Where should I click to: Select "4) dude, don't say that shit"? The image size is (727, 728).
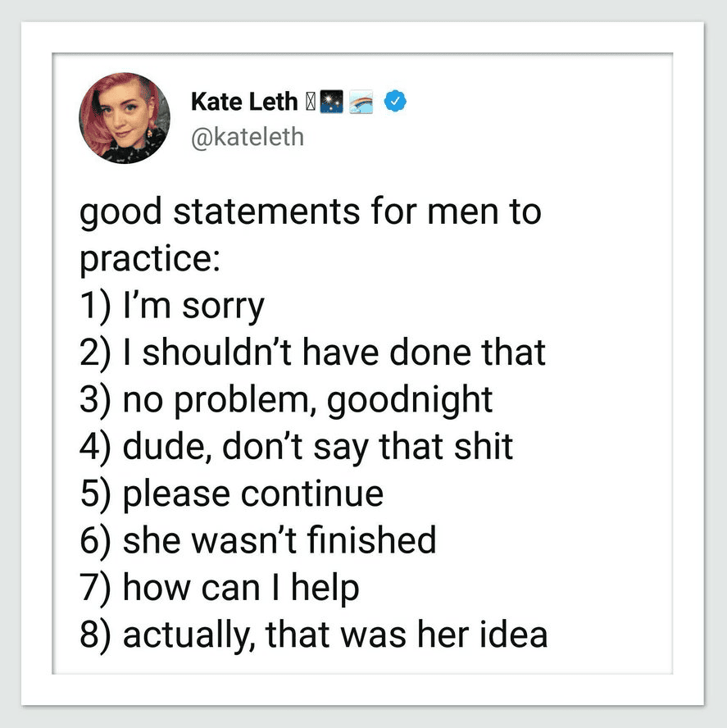click(x=296, y=447)
